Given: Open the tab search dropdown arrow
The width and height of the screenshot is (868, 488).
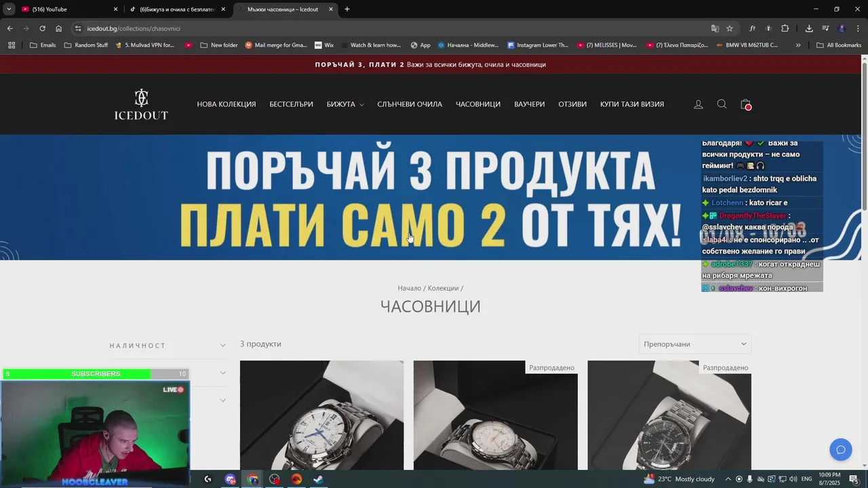Looking at the screenshot, I should pyautogui.click(x=9, y=9).
